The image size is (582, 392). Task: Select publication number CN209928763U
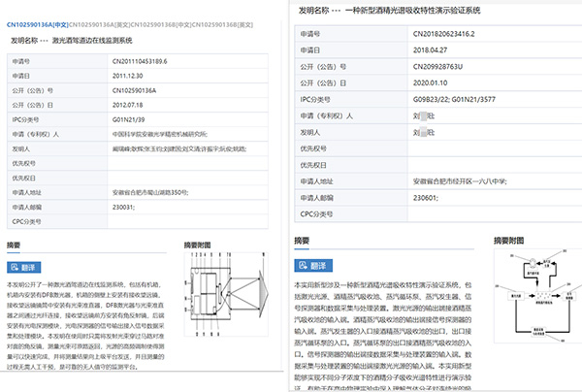pos(438,67)
